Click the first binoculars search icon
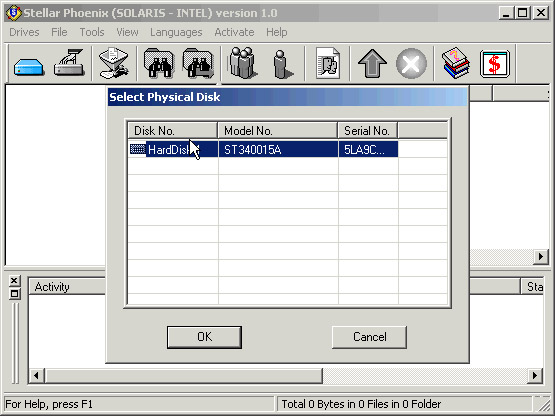This screenshot has width=555, height=416. [x=159, y=63]
